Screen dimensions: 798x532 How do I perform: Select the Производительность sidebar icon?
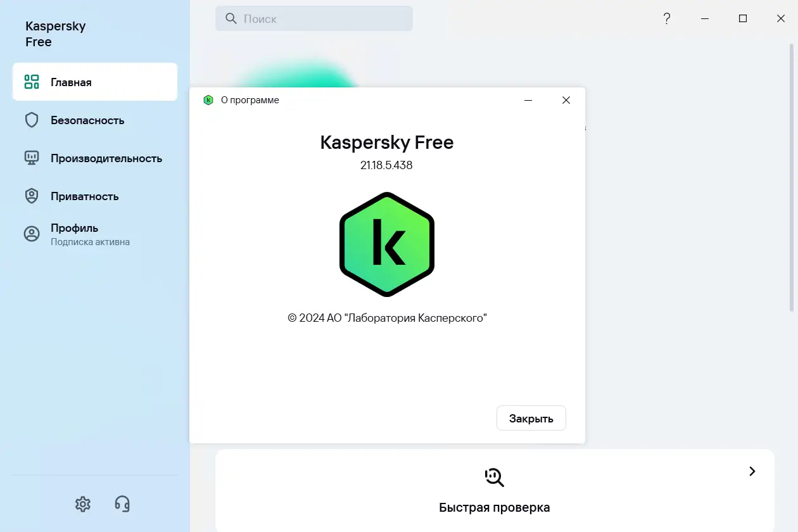tap(31, 158)
